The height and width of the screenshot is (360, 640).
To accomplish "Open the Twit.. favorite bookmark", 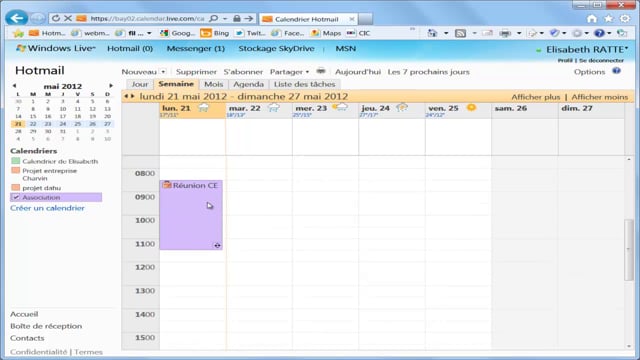I will click(250, 33).
